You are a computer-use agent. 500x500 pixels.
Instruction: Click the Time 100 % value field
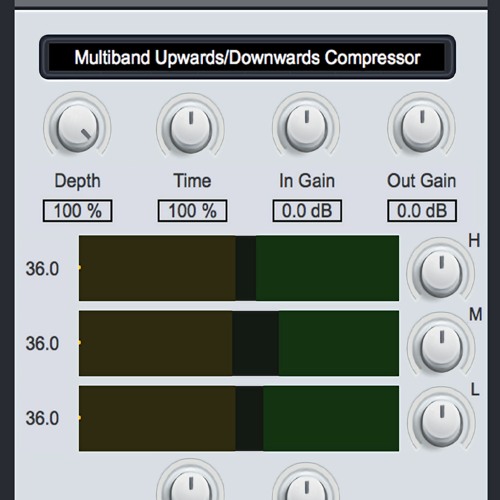point(192,211)
